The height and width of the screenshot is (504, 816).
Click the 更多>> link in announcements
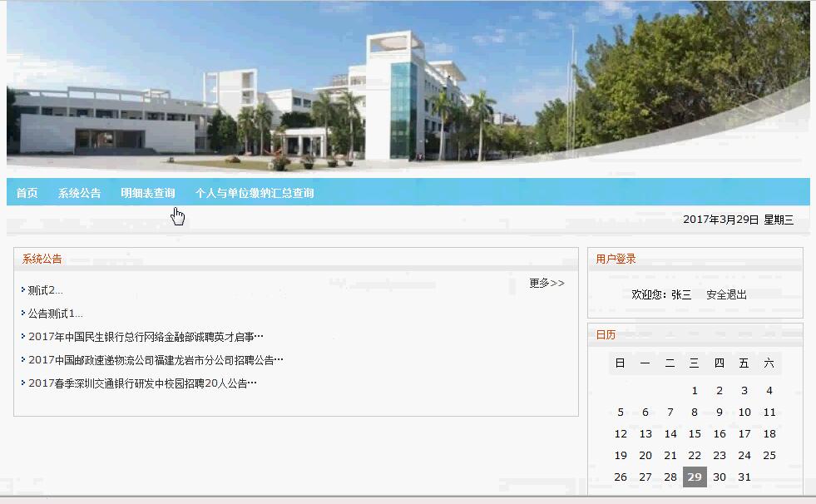(546, 283)
